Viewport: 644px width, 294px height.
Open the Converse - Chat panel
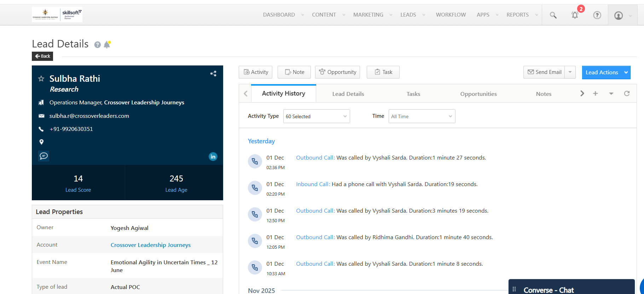(548, 290)
